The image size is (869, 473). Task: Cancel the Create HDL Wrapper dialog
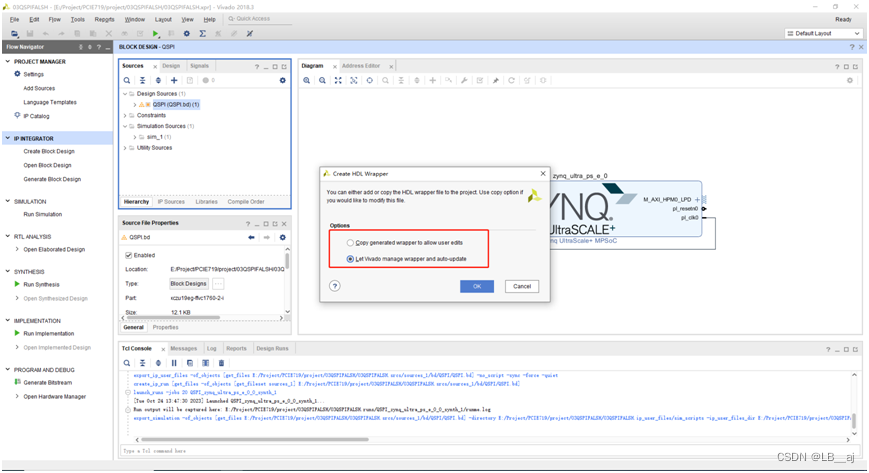pyautogui.click(x=522, y=286)
